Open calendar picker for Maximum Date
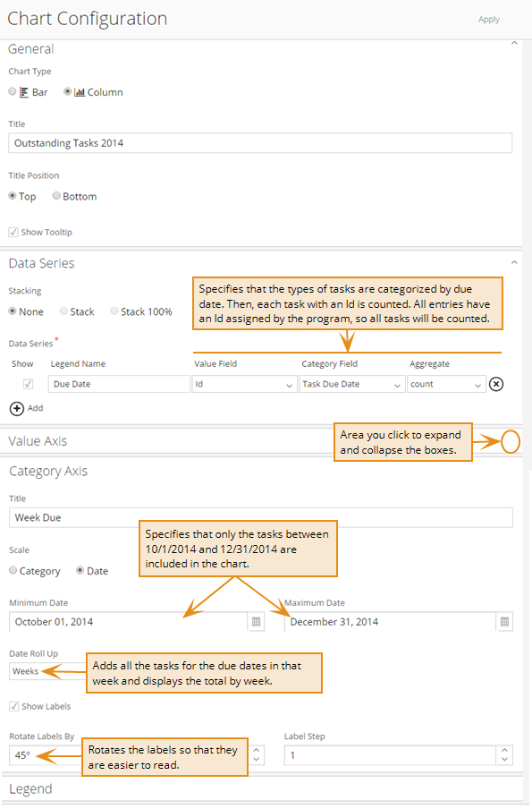The height and width of the screenshot is (809, 532). [504, 622]
